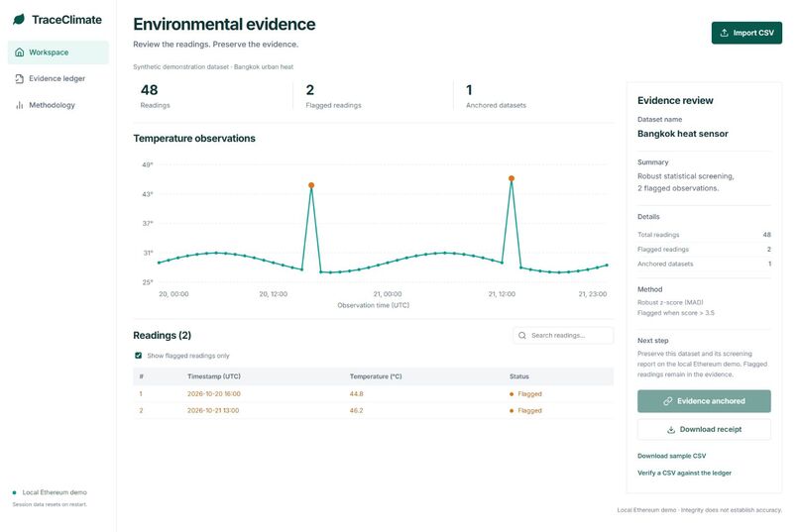Viewport: 799px width, 532px height.
Task: Click the link icon on Evidence anchored
Action: click(x=667, y=401)
